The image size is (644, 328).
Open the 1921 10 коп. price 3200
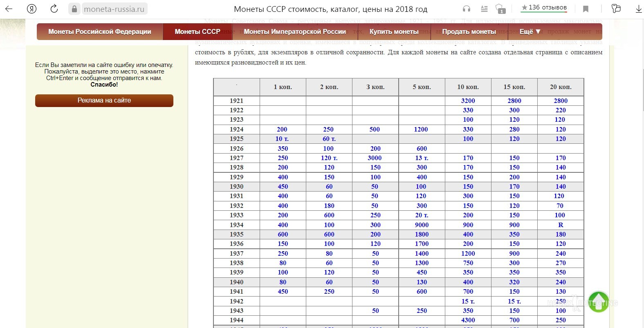tap(468, 100)
